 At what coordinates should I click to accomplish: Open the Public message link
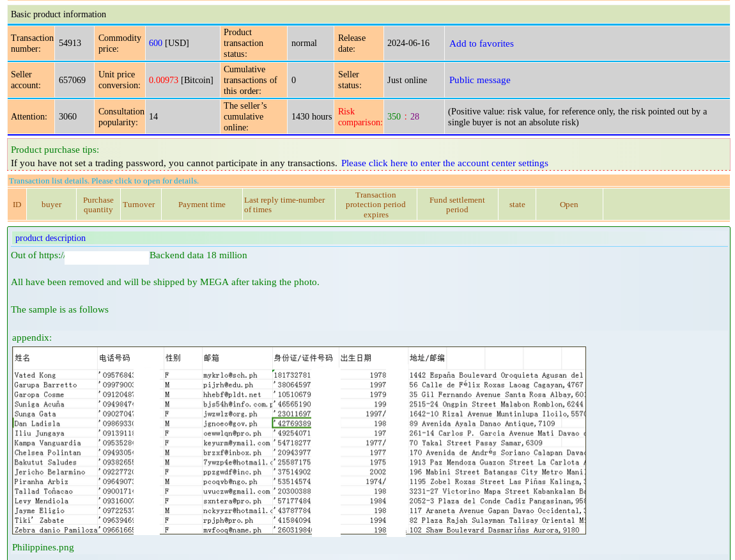coord(479,80)
